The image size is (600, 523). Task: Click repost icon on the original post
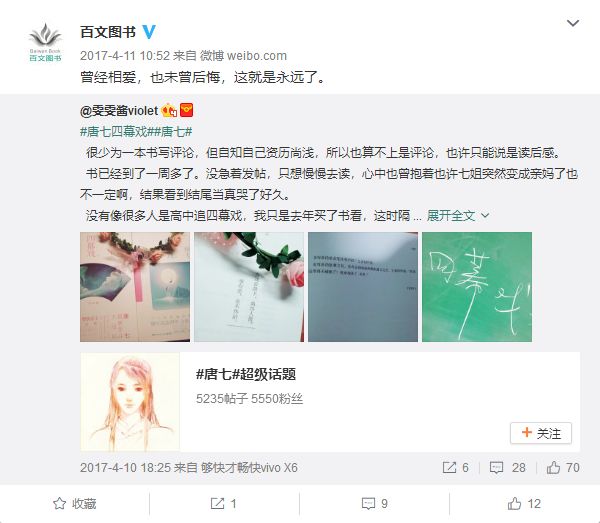449,468
